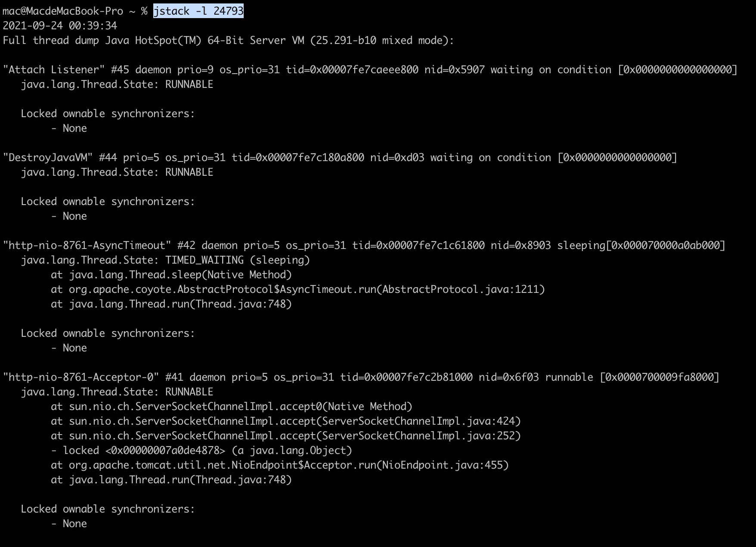Image resolution: width=756 pixels, height=547 pixels.
Task: Click the highlighted command jstack -l 24793
Action: [198, 11]
